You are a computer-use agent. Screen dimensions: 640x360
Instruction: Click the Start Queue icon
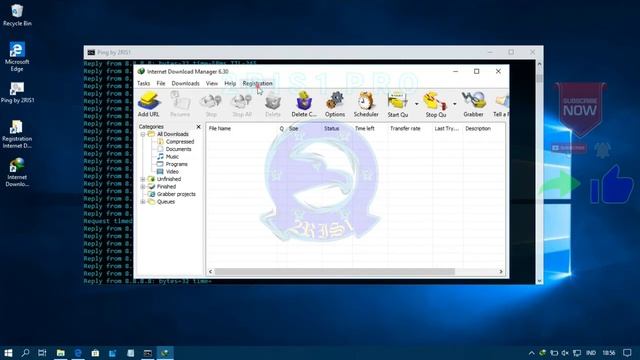point(398,104)
